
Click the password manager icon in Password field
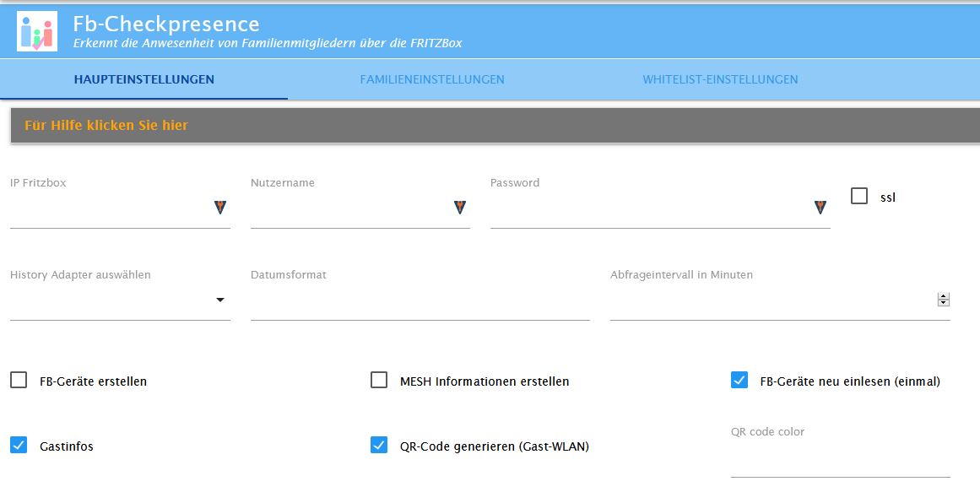tap(820, 208)
